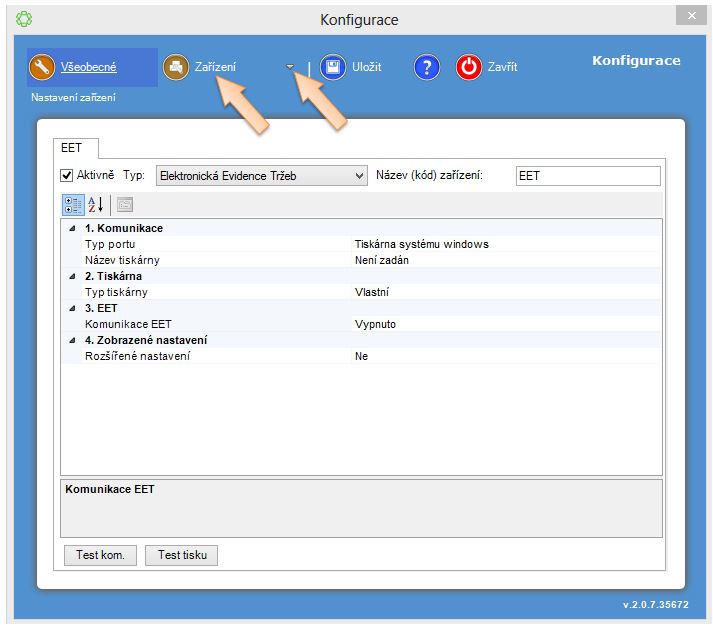Open the Všeobecné menu item
The width and height of the screenshot is (713, 628).
point(88,67)
